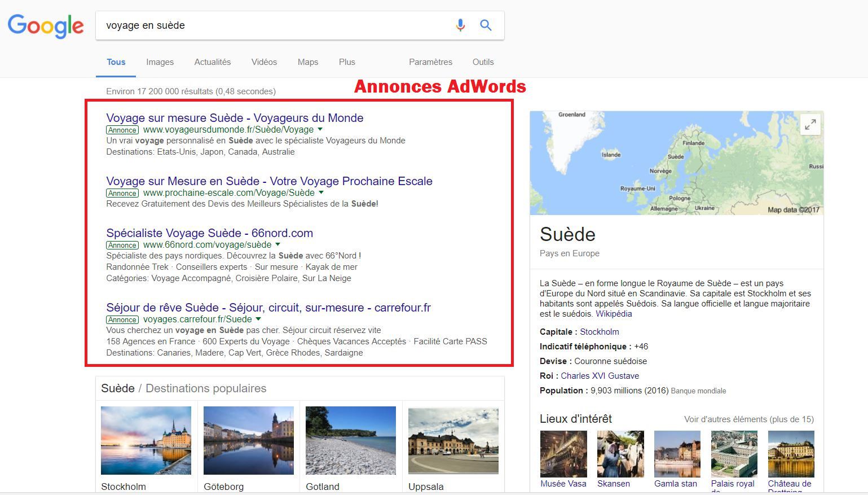Expand dropdown arrow next to voyages.carrefour.fr URL

point(258,319)
